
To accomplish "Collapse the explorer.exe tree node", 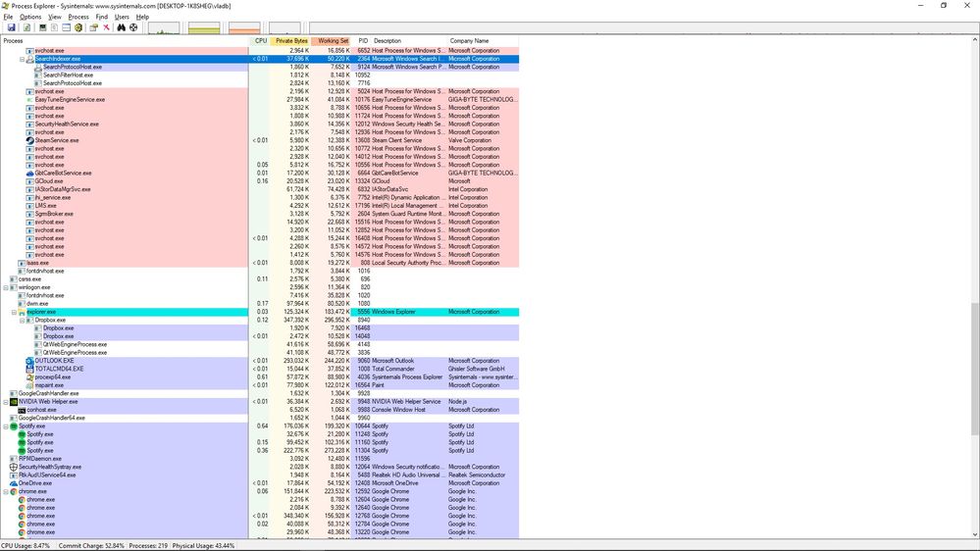I will tap(14, 312).
